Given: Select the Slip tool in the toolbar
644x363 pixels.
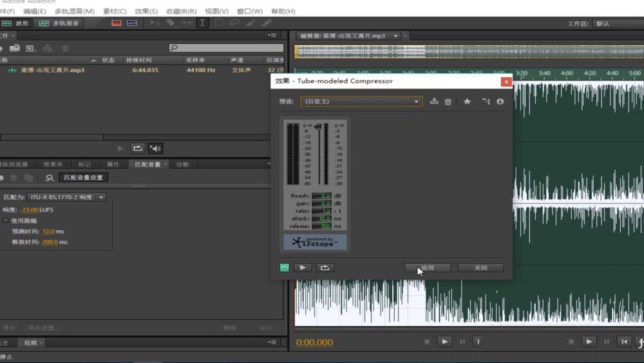Looking at the screenshot, I should [x=187, y=23].
